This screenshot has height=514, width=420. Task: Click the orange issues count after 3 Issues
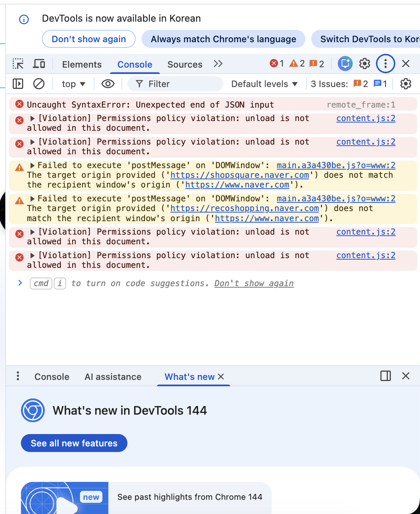coord(361,84)
